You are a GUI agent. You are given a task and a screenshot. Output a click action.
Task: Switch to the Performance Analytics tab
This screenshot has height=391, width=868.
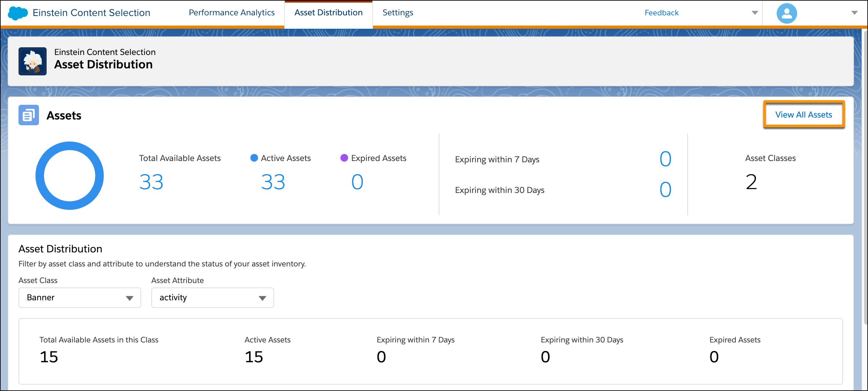(x=232, y=12)
